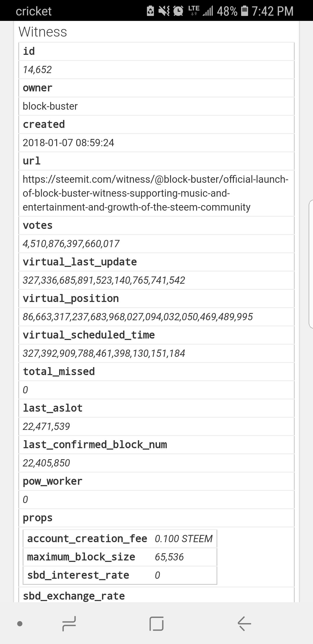Select the votes value 4,510,876,397,660,017
Screen dimensions: 313x644
(x=71, y=244)
